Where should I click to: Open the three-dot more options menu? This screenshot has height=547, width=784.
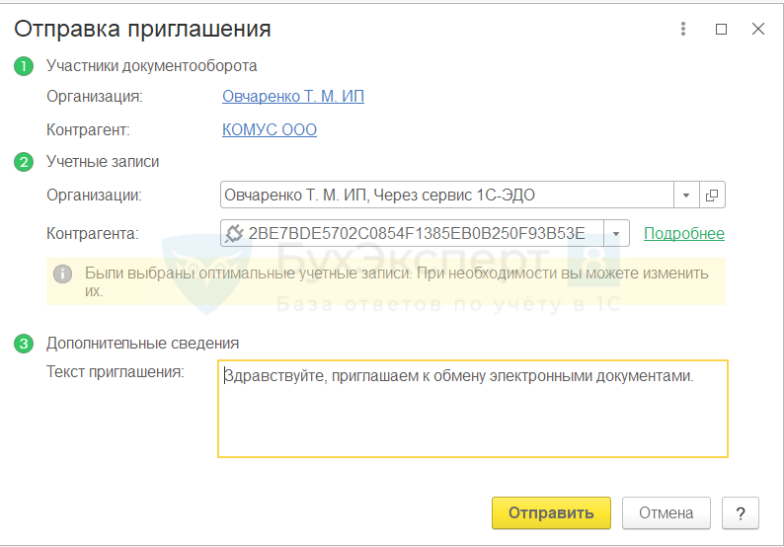[x=682, y=29]
